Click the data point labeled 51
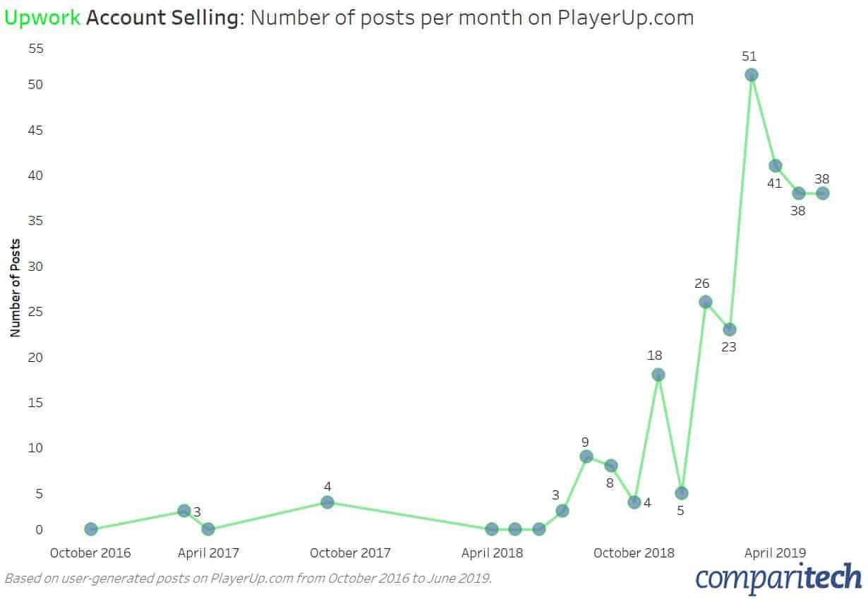Viewport: 868px width, 599px height. coord(752,75)
